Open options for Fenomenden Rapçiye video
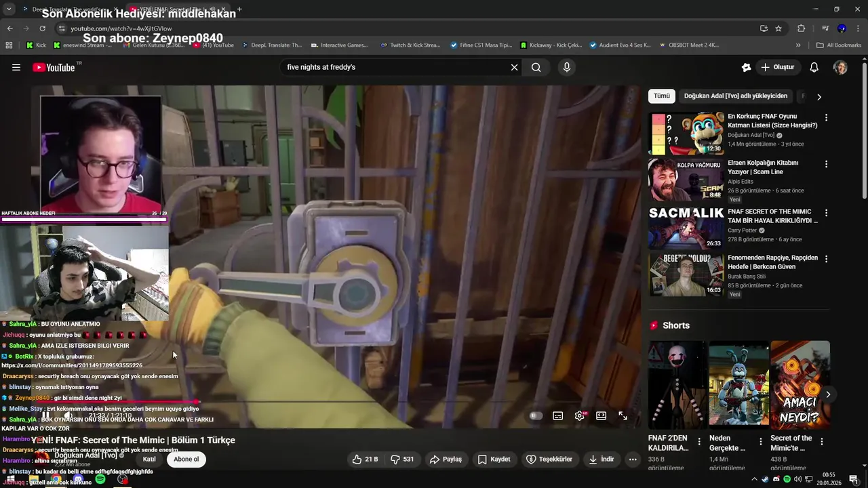868x488 pixels. point(826,259)
